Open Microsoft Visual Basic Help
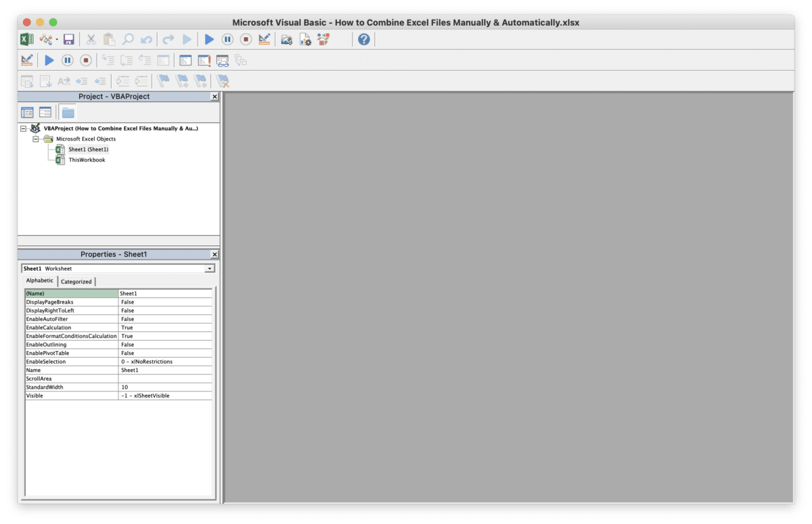The image size is (812, 524). (363, 39)
